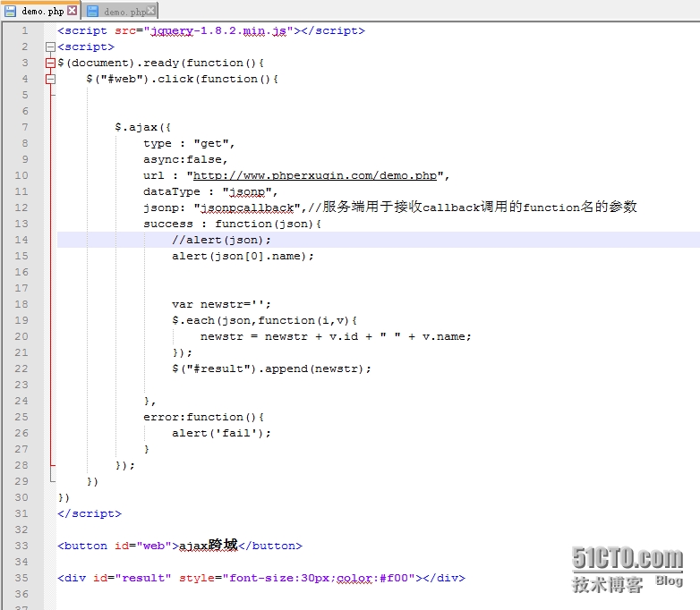Click $(document).ready(function(){ text

[161, 63]
